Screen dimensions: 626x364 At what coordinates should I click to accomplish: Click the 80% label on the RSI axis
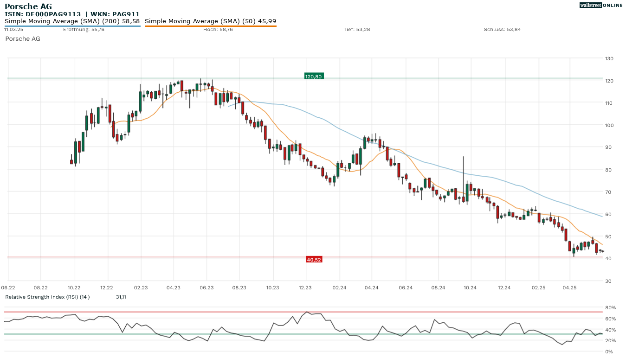pos(609,308)
